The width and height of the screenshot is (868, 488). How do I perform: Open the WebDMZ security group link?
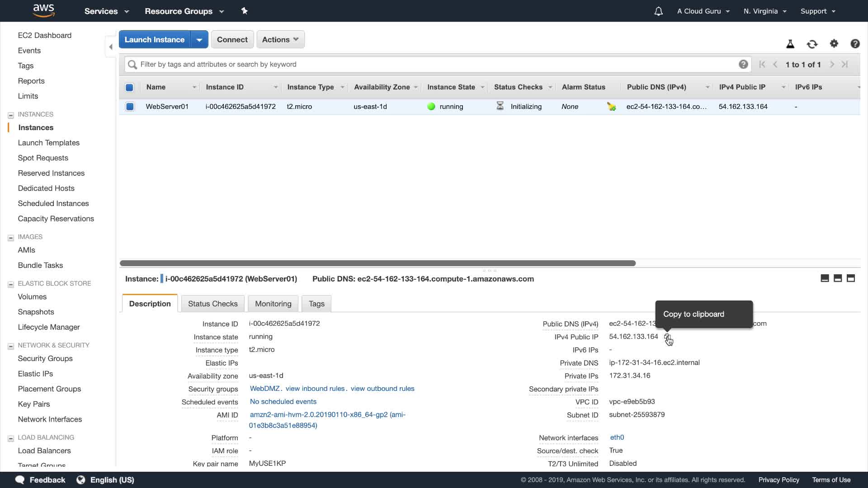pyautogui.click(x=264, y=389)
